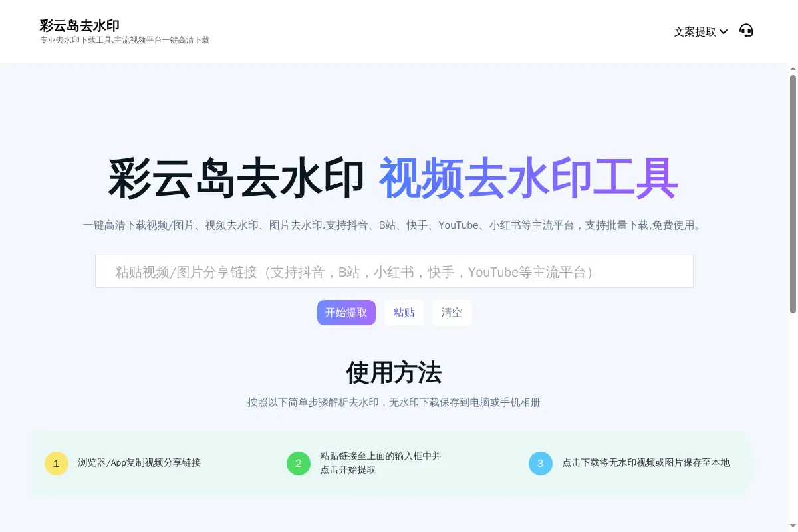The width and height of the screenshot is (798, 532).
Task: Clear the link with the 清空 button
Action: tap(452, 313)
